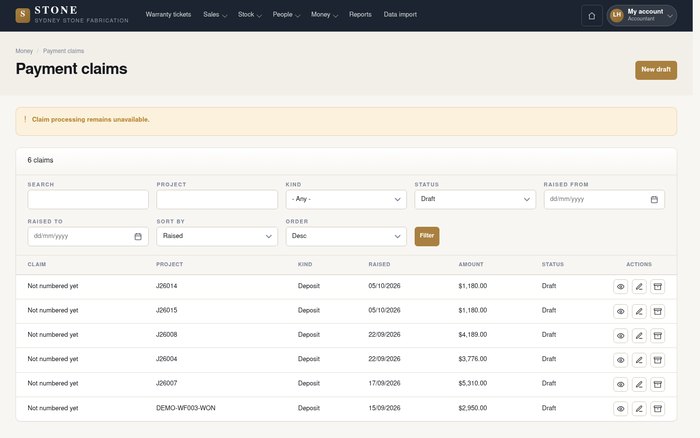Expand the Money menu

325,15
